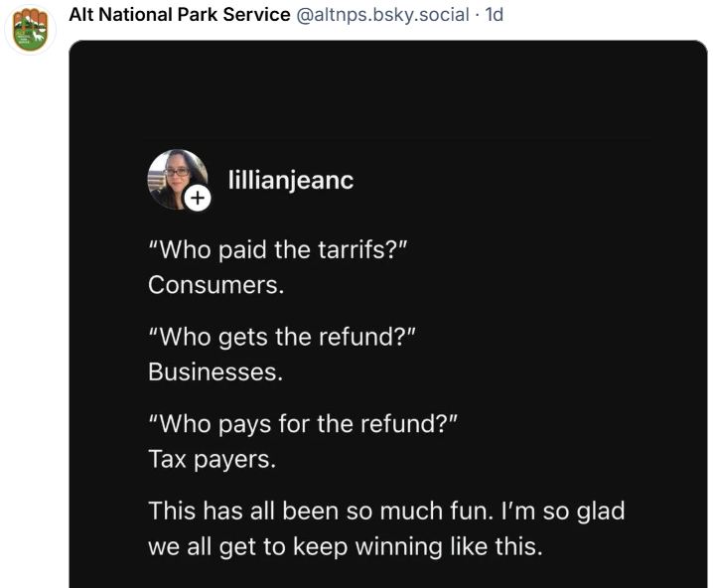
Task: Click the misspelled word "tarrifs"
Action: (357, 249)
